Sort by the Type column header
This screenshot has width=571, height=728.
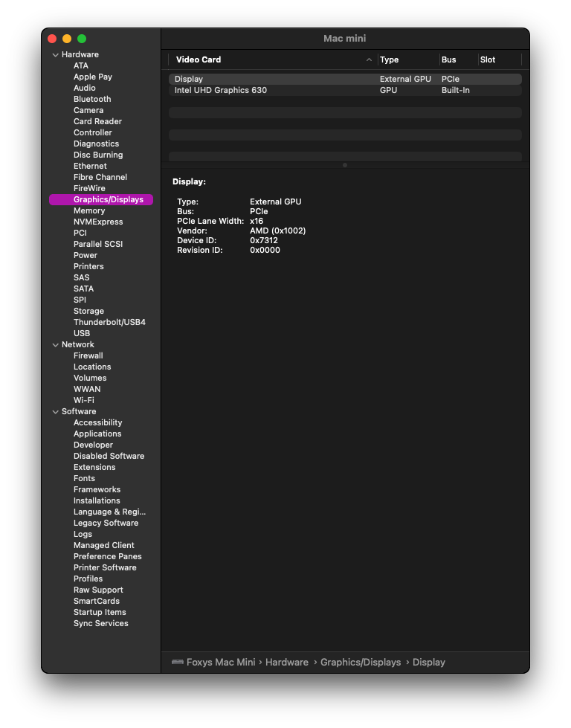click(390, 59)
